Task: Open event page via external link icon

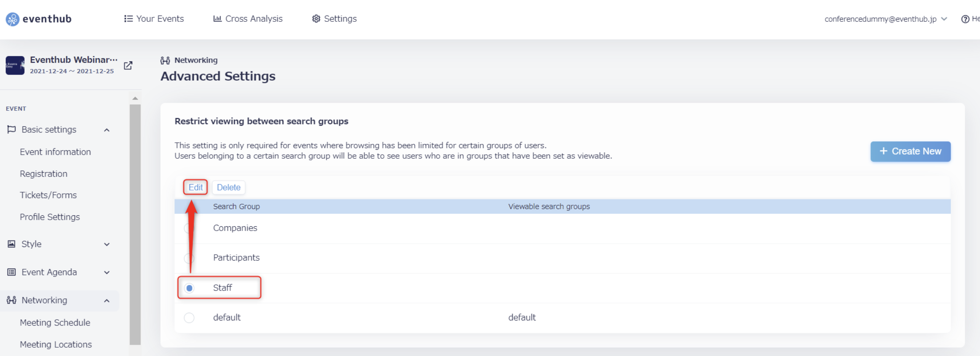Action: 128,65
